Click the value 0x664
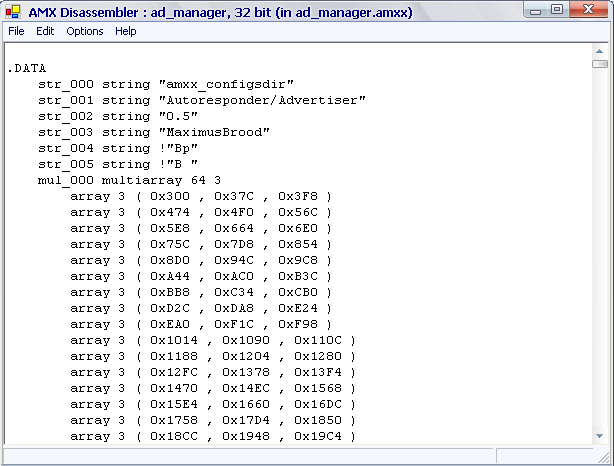This screenshot has width=614, height=466. click(234, 228)
